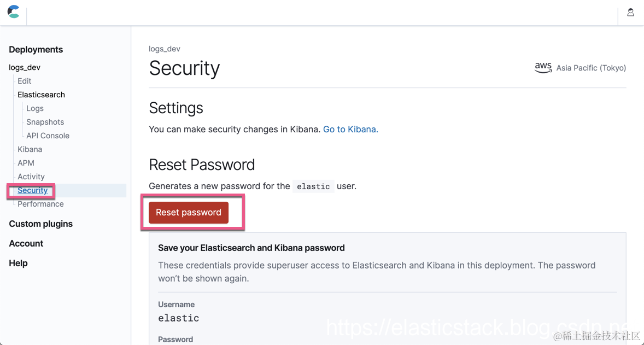Open the Edit deployment page
Viewport: 644px width, 345px height.
[24, 81]
